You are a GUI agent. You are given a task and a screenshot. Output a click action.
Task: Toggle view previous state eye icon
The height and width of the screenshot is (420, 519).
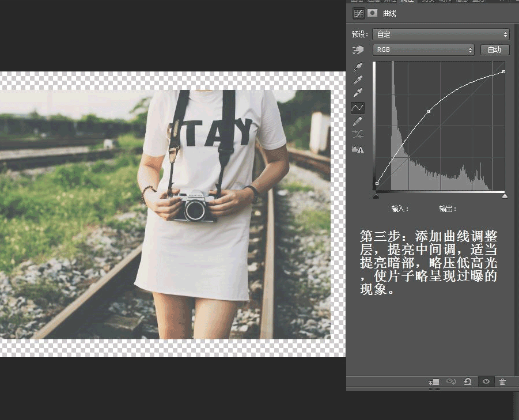[451, 381]
